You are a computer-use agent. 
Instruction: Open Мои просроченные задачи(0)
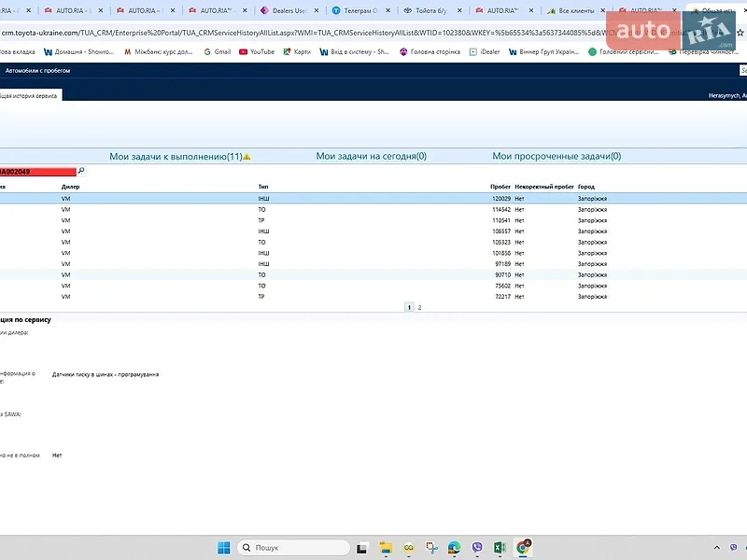(557, 156)
